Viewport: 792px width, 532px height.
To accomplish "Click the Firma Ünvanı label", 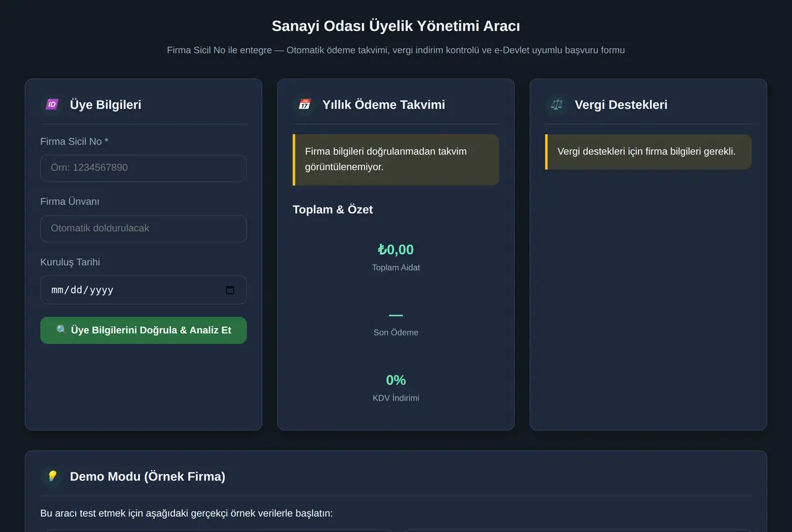I will pyautogui.click(x=70, y=201).
